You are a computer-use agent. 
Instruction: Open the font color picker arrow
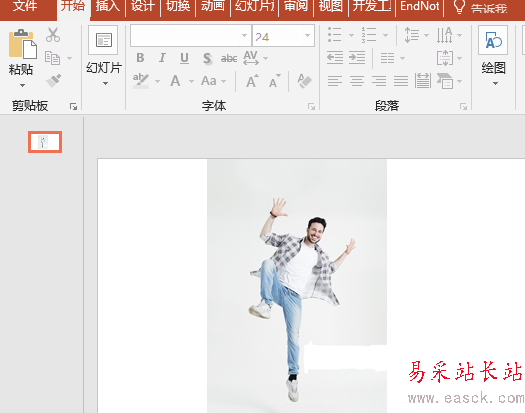click(x=191, y=81)
